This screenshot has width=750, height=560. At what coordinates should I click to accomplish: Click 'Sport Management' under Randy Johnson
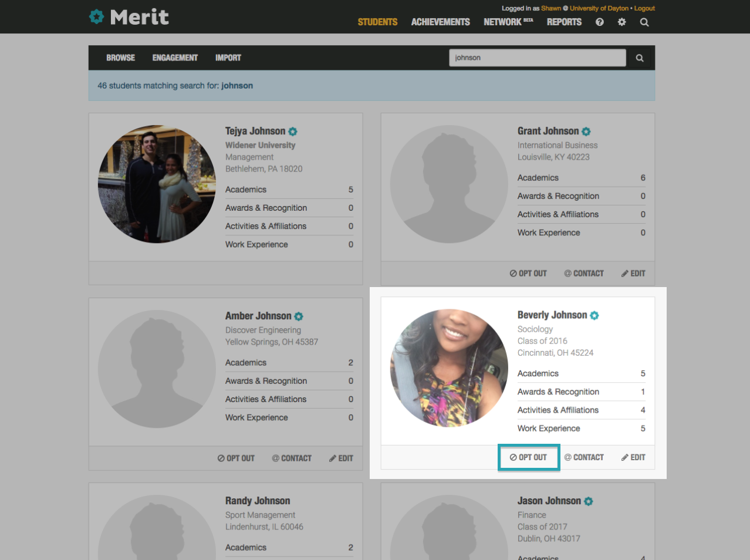tap(260, 515)
